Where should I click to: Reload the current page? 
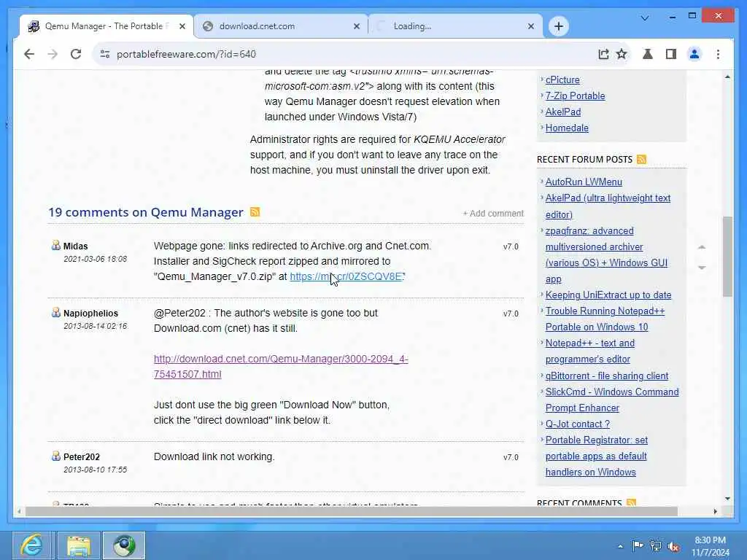click(76, 54)
